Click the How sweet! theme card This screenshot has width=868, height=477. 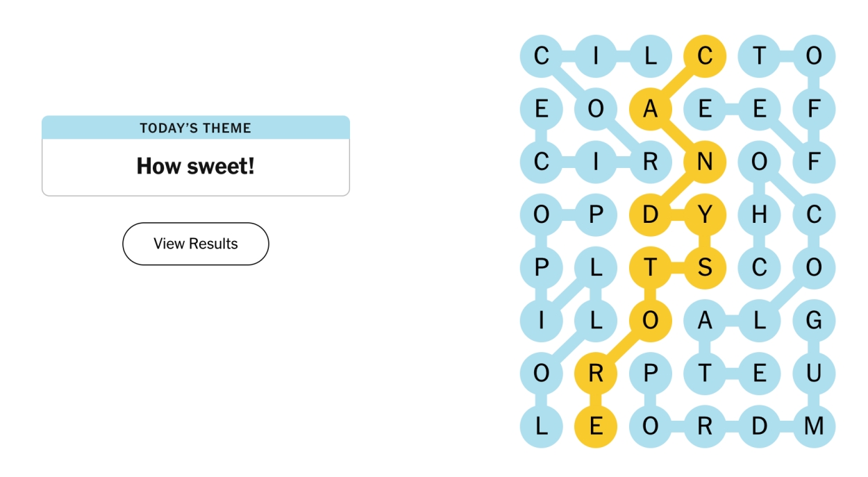[195, 166]
